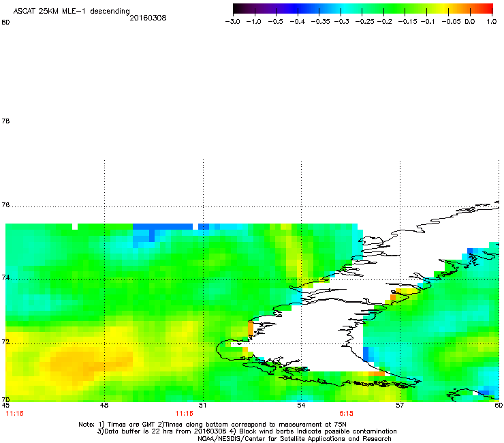Select the -0.05 color scale label
This screenshot has height=443, width=504.
pos(451,22)
